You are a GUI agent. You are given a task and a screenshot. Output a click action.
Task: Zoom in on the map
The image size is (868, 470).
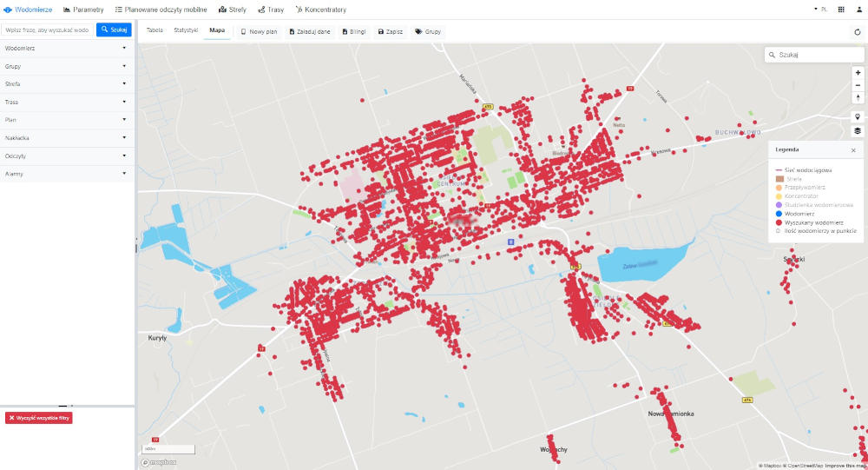coord(858,73)
